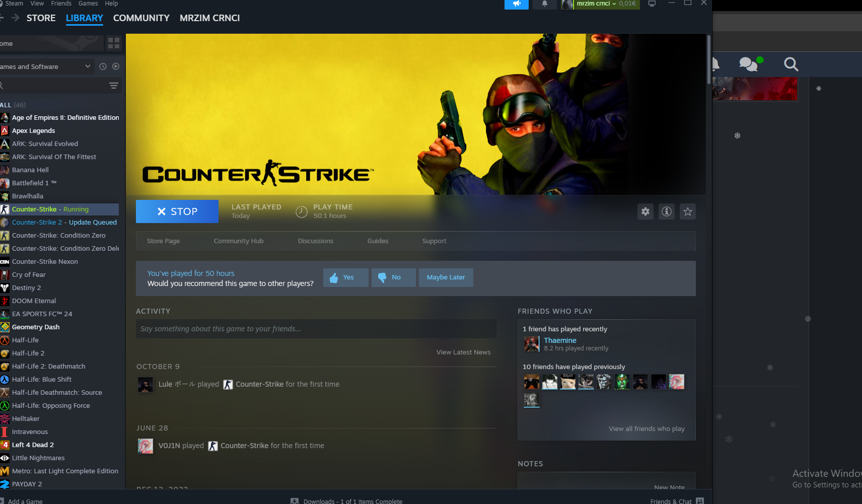
Task: Click the activity status input field
Action: 316,329
